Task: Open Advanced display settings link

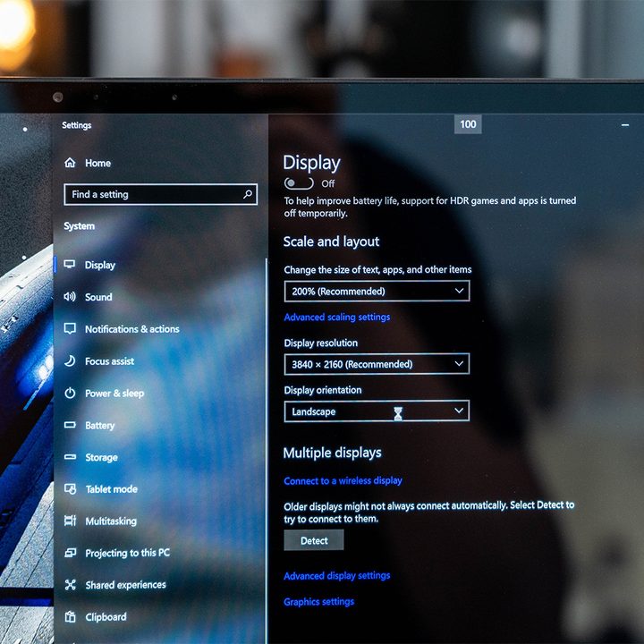Action: [337, 576]
